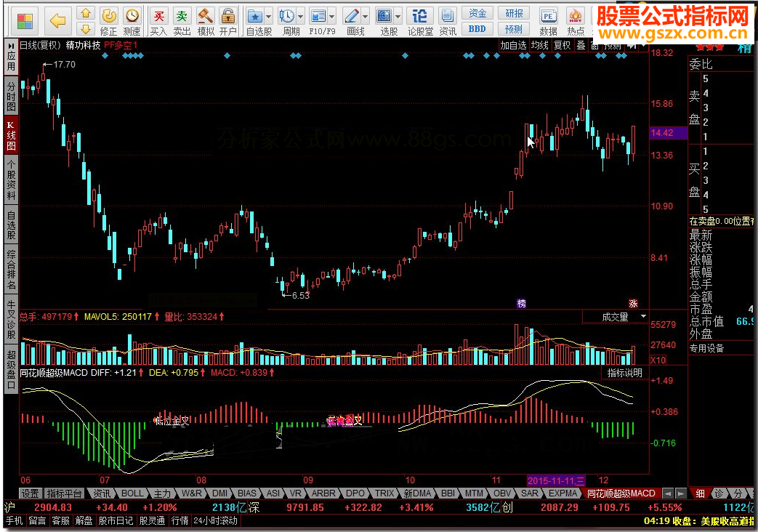
Task: Toggle 复权 price adjustment
Action: point(563,46)
